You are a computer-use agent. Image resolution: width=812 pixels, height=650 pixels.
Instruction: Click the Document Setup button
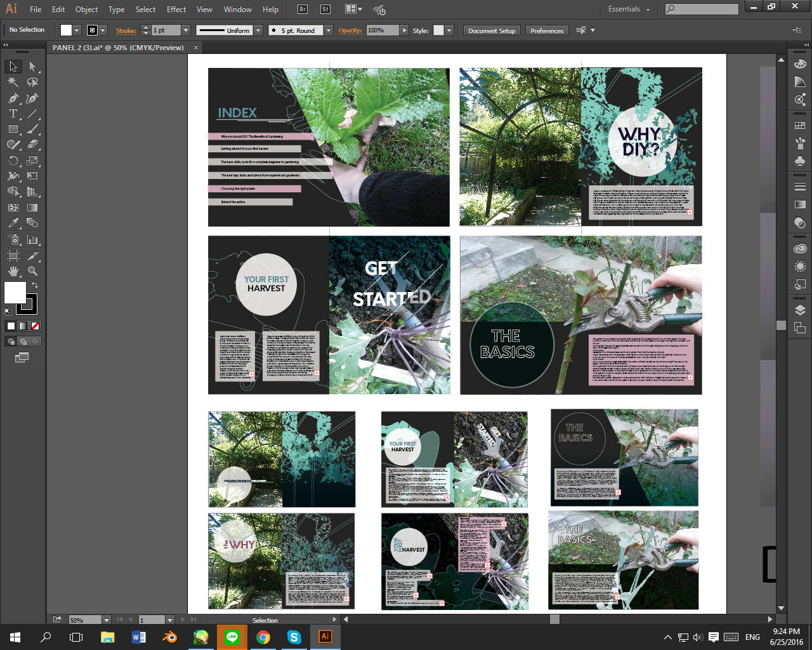tap(492, 30)
